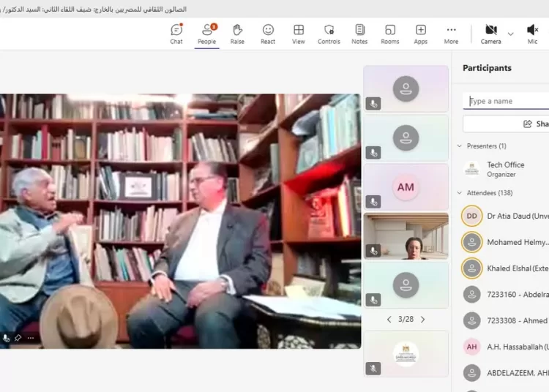This screenshot has height=392, width=549.
Task: Click Tech Office organizer avatar
Action: click(x=471, y=169)
